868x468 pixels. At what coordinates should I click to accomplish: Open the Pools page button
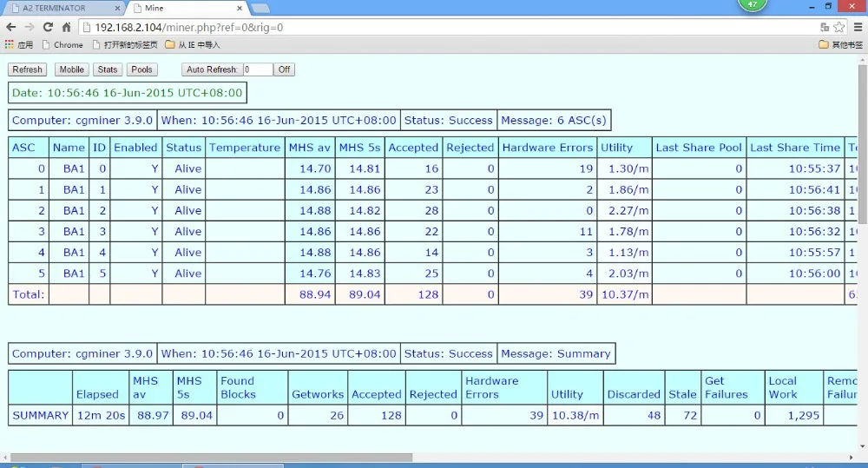point(141,69)
